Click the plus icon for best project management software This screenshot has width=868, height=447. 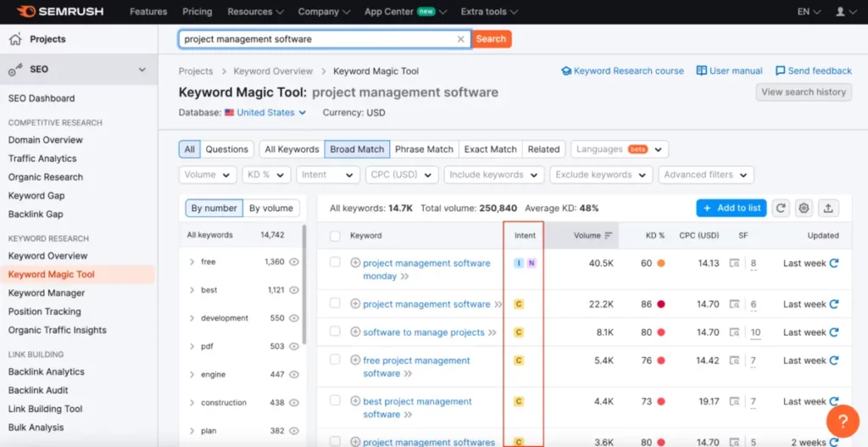(355, 401)
